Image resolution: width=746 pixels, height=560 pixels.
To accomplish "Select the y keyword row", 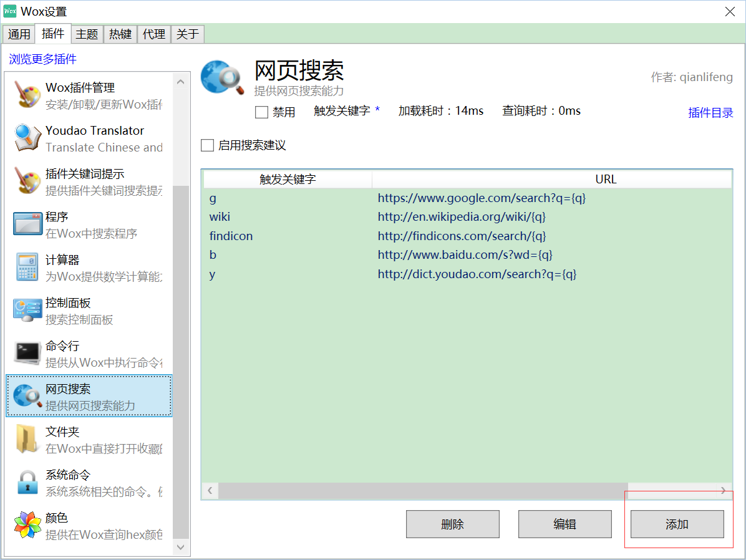I will pyautogui.click(x=467, y=274).
